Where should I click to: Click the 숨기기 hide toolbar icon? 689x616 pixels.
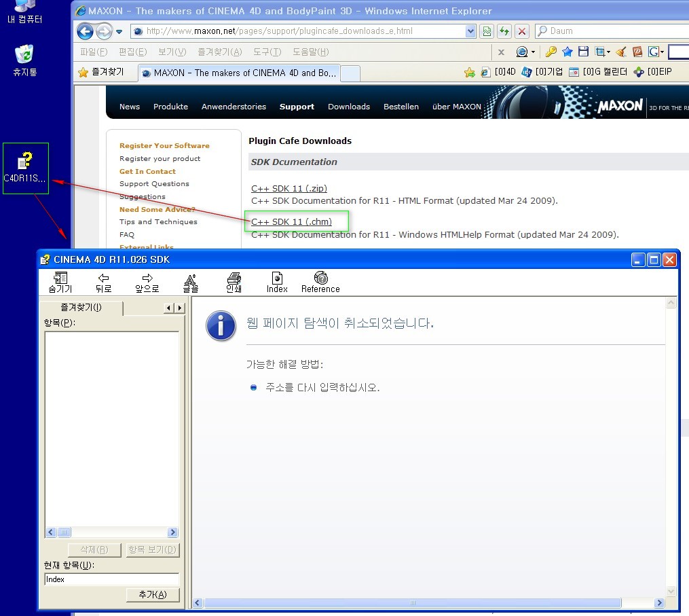pyautogui.click(x=60, y=282)
